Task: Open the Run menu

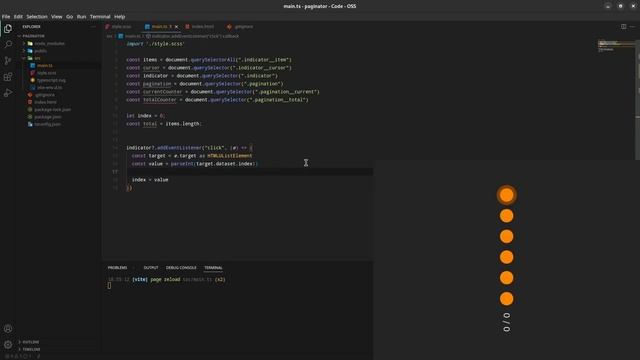Action: (82, 17)
